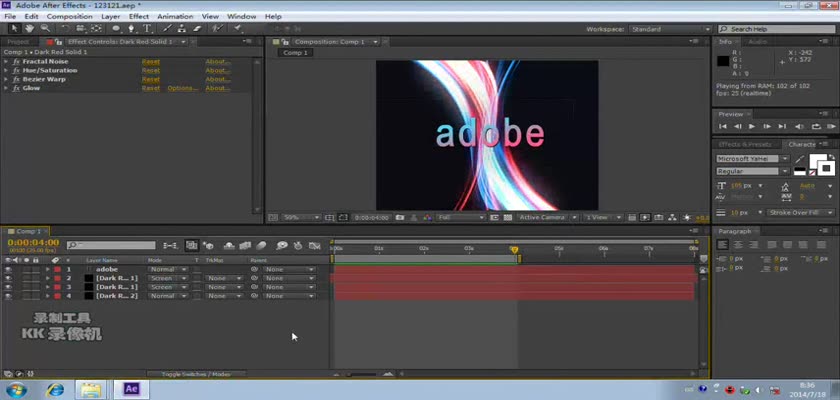Select the Zoom magnifier tool
840x400 pixels.
[44, 29]
